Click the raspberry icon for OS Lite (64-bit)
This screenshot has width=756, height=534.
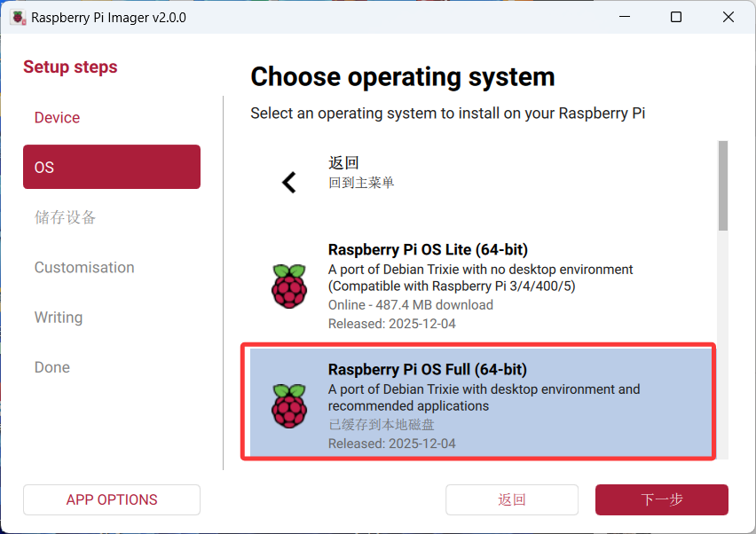[x=289, y=287]
